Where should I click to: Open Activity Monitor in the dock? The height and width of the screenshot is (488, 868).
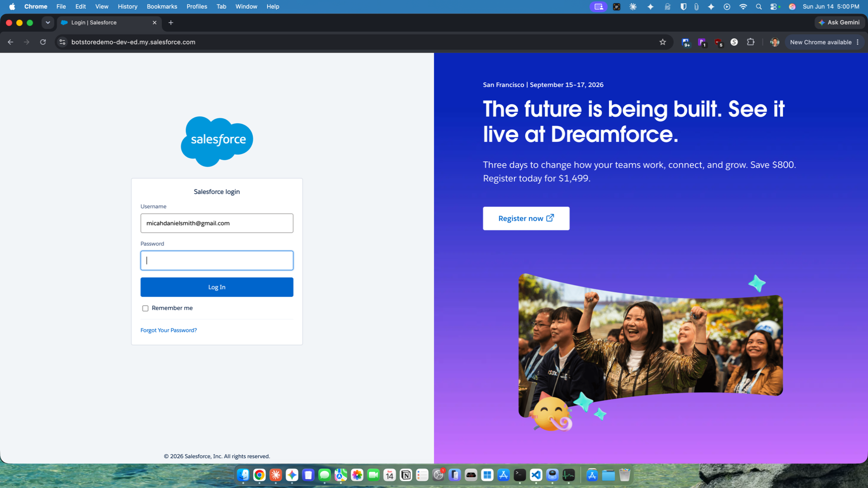point(569,475)
